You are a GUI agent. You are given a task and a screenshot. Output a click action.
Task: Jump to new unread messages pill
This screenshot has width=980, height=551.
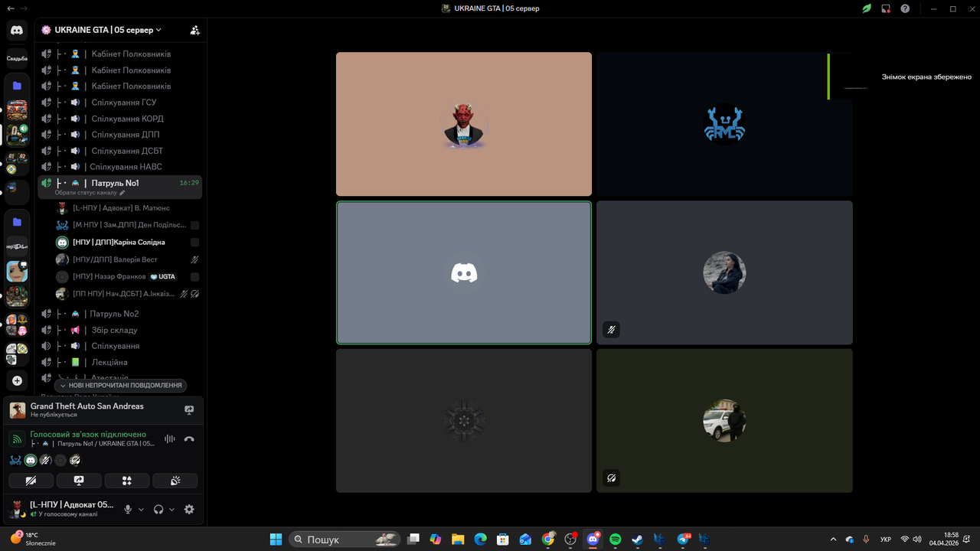[120, 386]
